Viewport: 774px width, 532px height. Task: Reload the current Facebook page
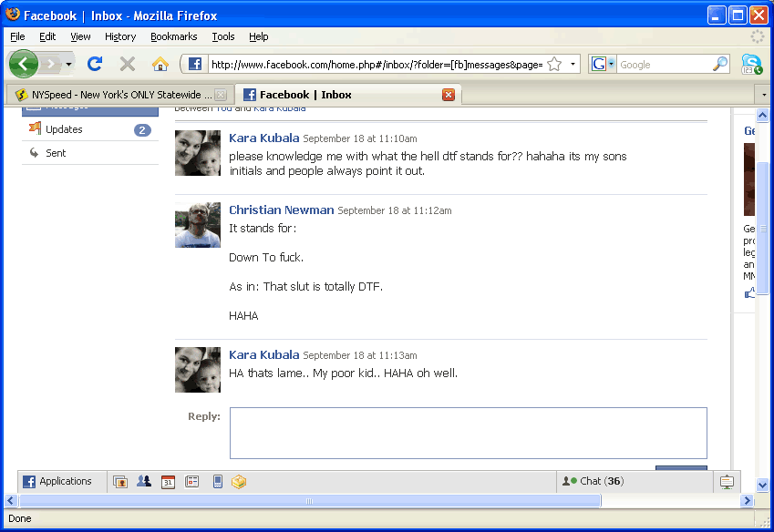point(95,64)
